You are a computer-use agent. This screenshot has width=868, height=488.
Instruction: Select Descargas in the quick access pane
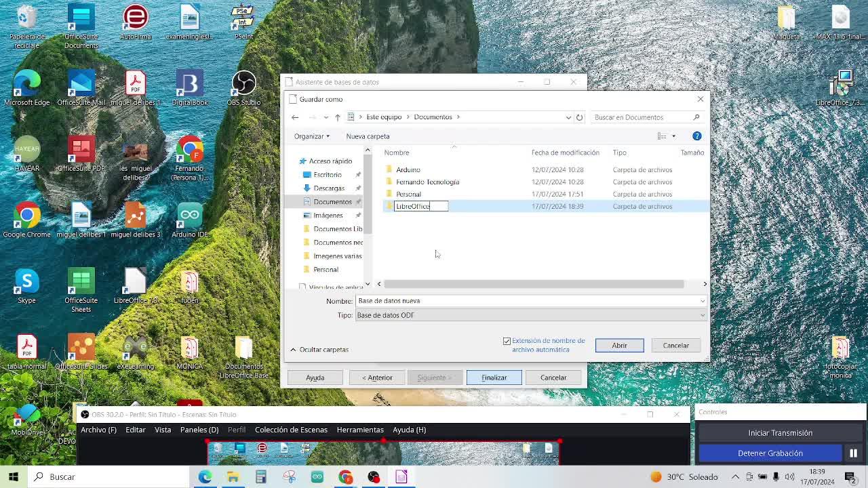pos(328,188)
